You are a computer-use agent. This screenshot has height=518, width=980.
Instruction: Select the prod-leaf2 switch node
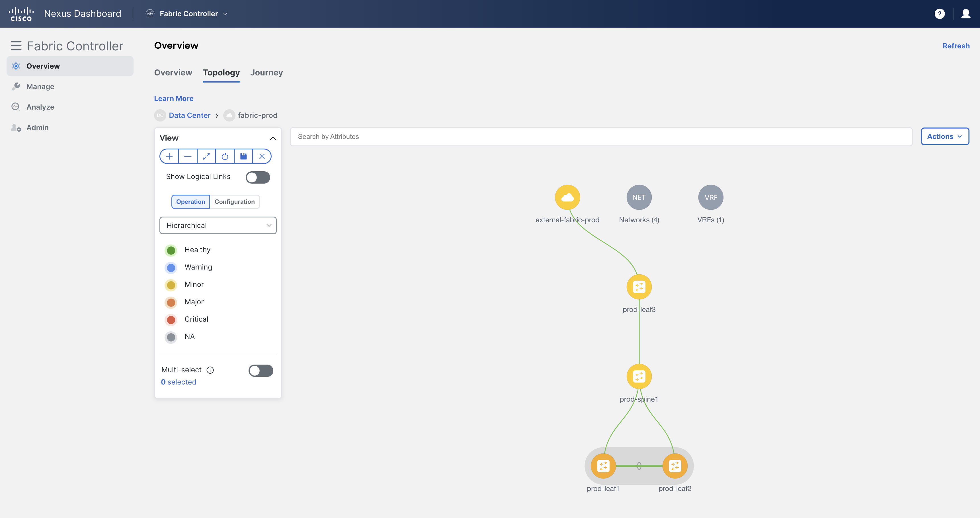(x=675, y=466)
